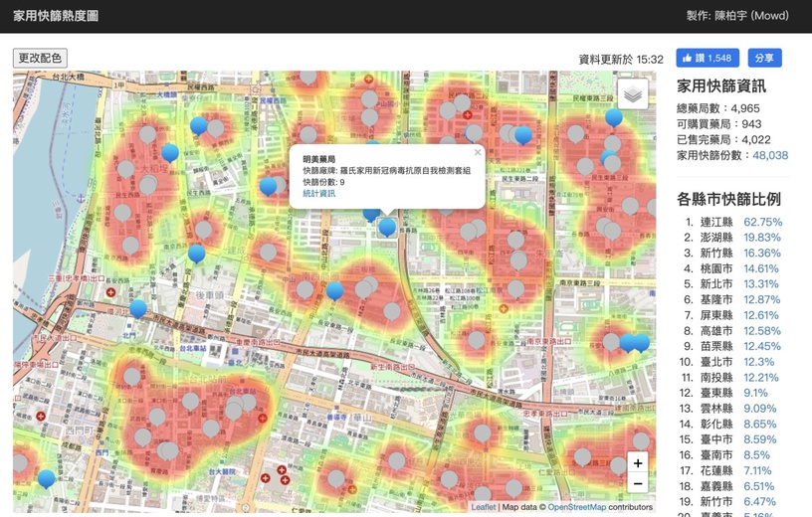This screenshot has width=812, height=517.
Task: Open 新竹市 6.47% ratio
Action: pos(760,502)
